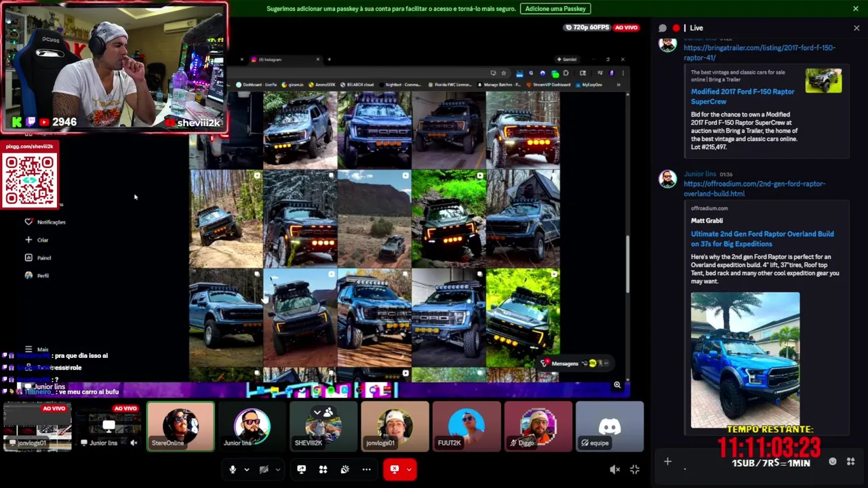The height and width of the screenshot is (488, 868).
Task: Expand the members chevron above SHEVIII2K tile
Action: (x=317, y=411)
